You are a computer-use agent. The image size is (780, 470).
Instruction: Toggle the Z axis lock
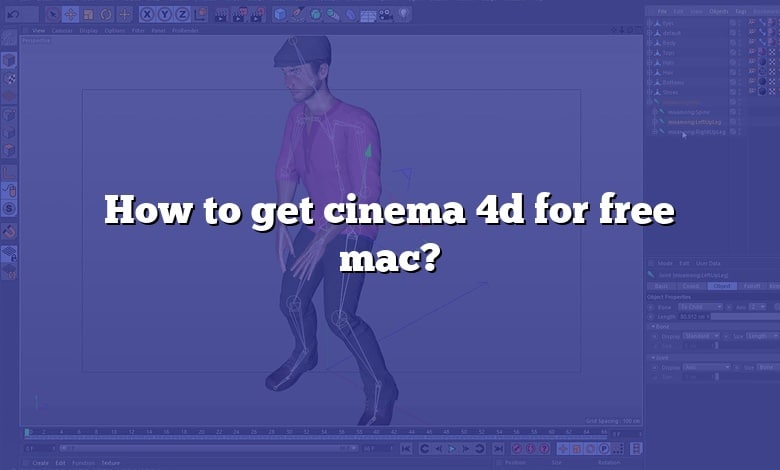pos(182,15)
